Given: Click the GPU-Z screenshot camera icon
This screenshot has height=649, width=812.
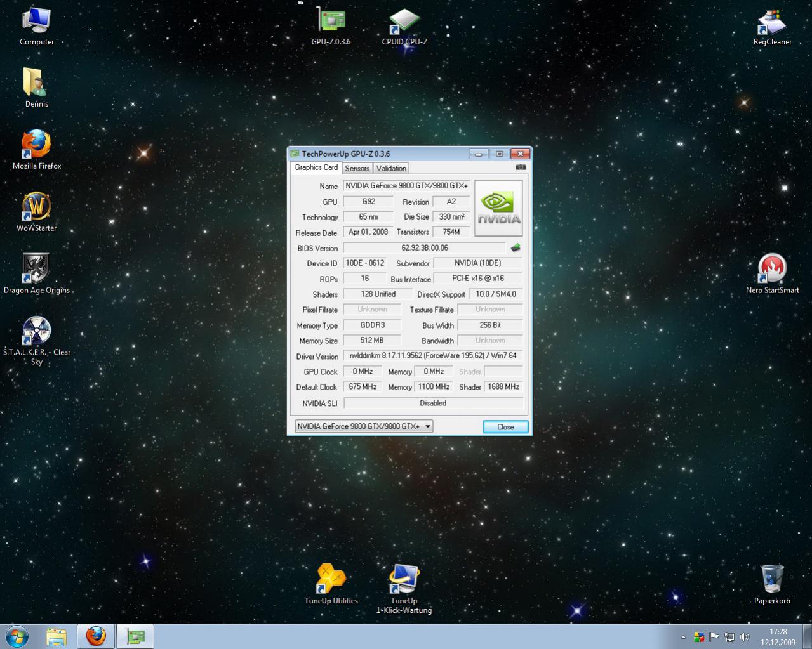Looking at the screenshot, I should [521, 167].
